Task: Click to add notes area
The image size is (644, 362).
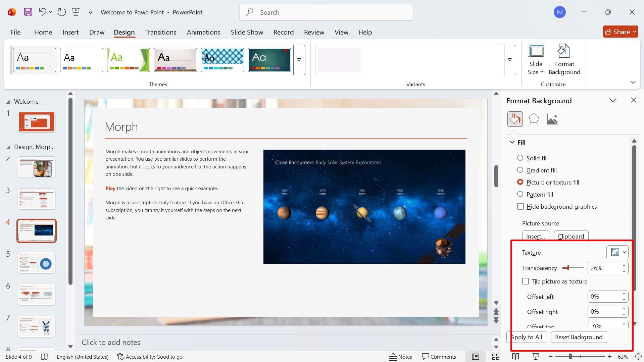Action: [111, 342]
